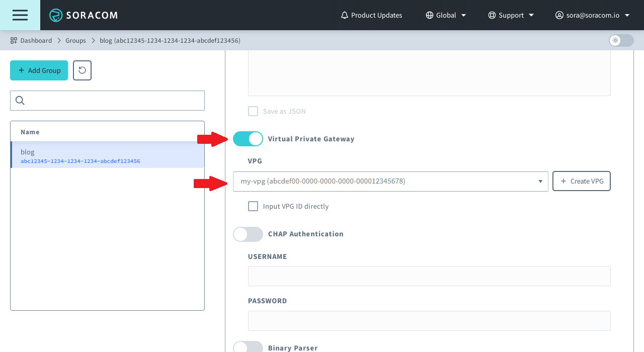Image resolution: width=644 pixels, height=352 pixels.
Task: Toggle the light/dark theme switch
Action: [620, 40]
